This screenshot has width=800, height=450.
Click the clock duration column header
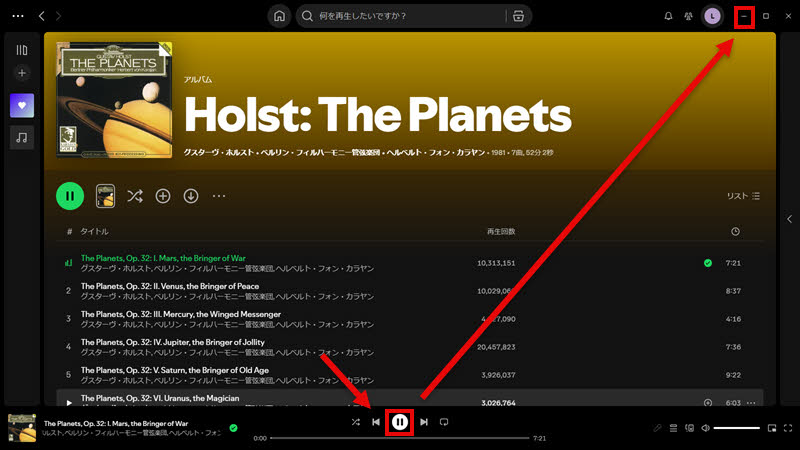tap(735, 232)
